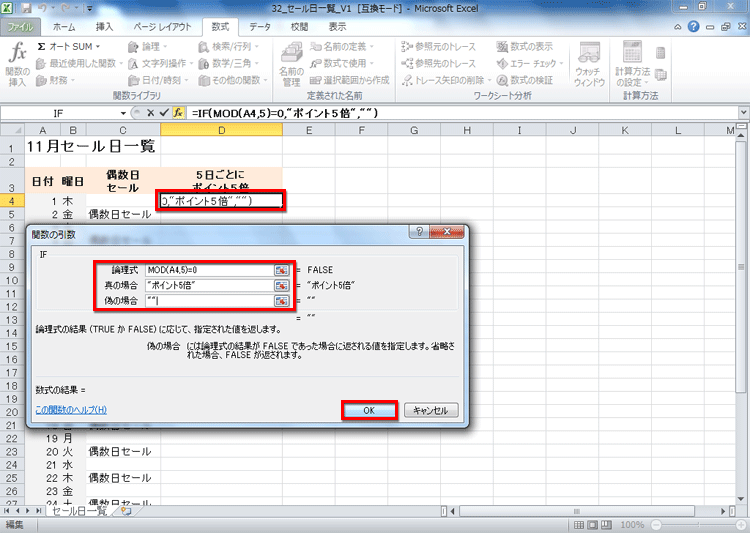
Task: Expand the formula bar
Action: tap(743, 113)
